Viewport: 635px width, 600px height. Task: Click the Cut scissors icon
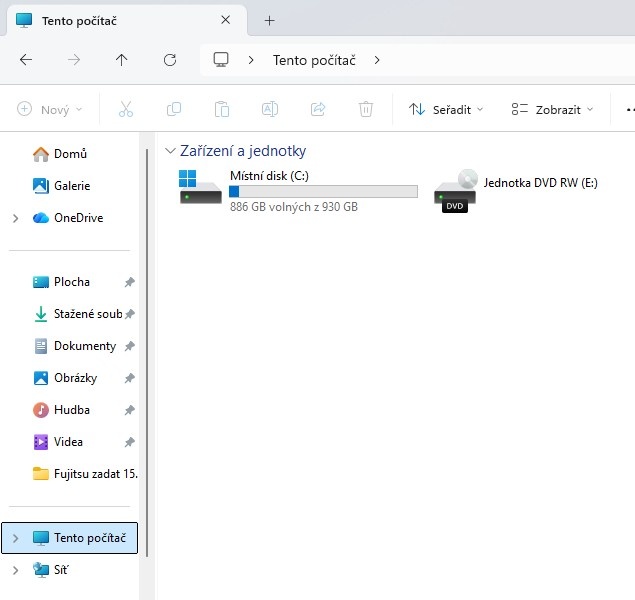coord(126,109)
